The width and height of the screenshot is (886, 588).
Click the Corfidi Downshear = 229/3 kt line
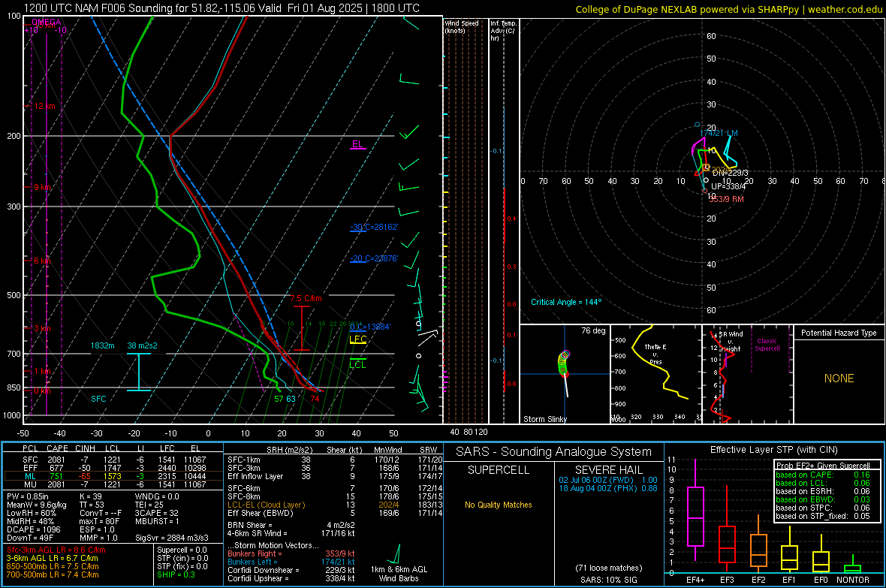(x=291, y=570)
